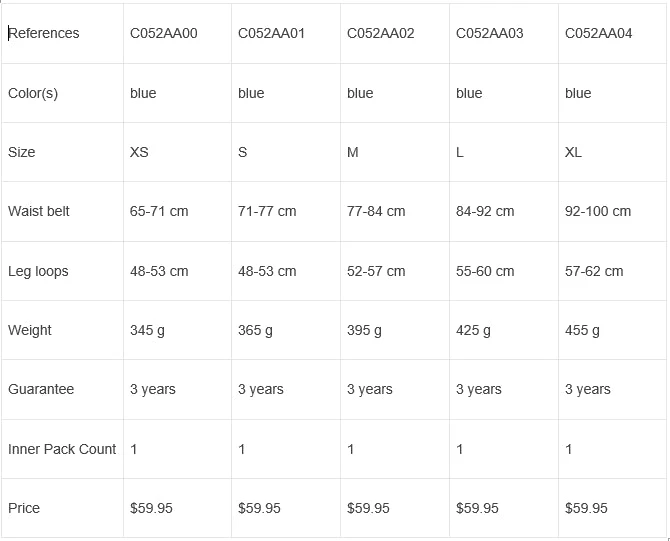Image resolution: width=670 pixels, height=541 pixels.
Task: Click the Price row label
Action: (x=24, y=508)
